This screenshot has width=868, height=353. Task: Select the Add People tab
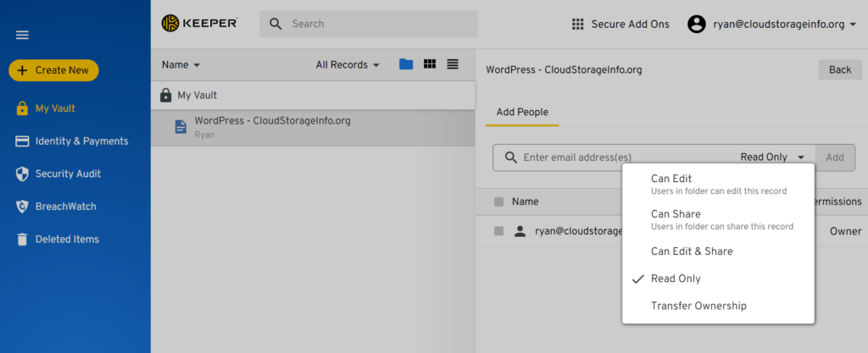[x=522, y=113]
